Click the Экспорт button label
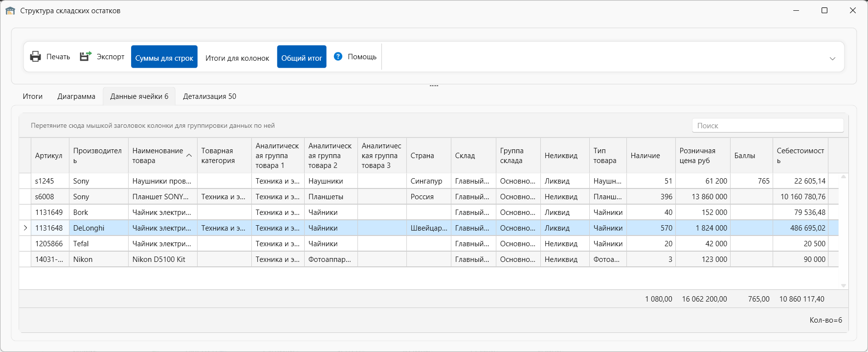868x352 pixels. pyautogui.click(x=111, y=57)
